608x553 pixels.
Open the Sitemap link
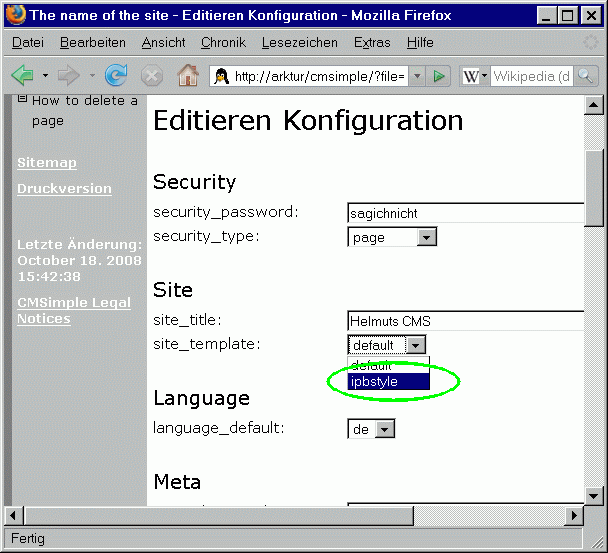[47, 163]
